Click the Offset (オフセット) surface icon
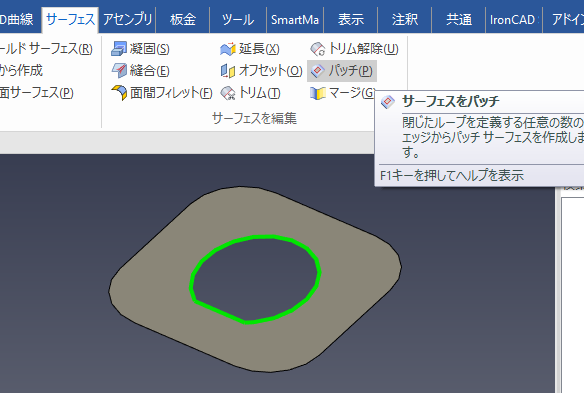The image size is (584, 393). click(228, 70)
